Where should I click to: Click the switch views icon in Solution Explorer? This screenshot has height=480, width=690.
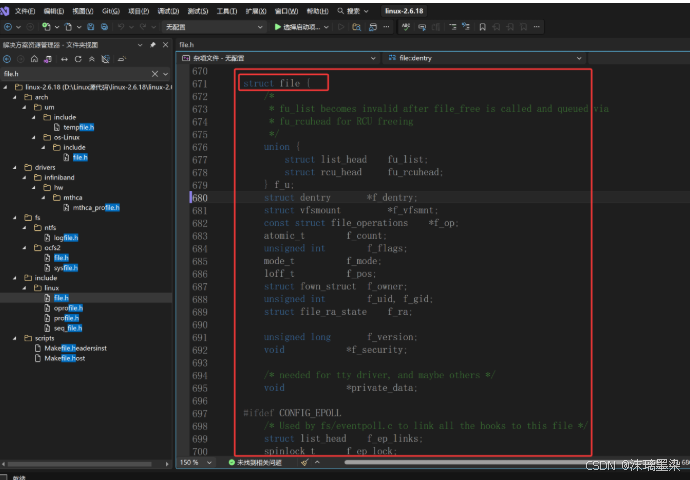48,59
